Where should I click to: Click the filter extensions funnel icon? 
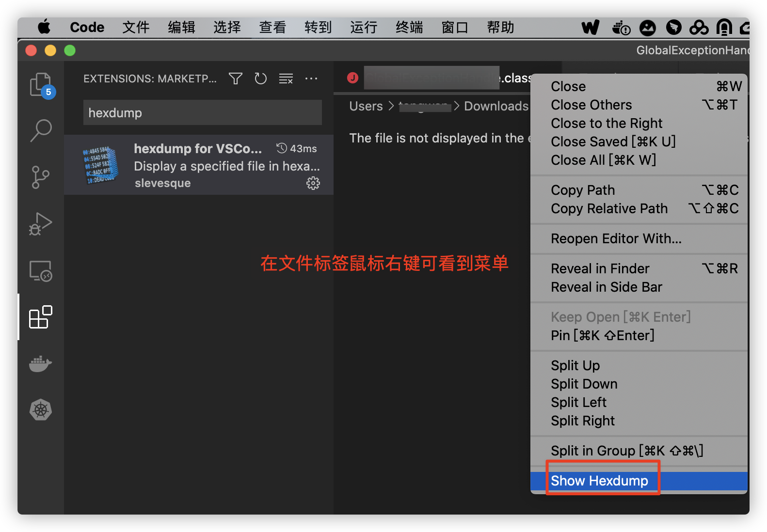click(236, 78)
